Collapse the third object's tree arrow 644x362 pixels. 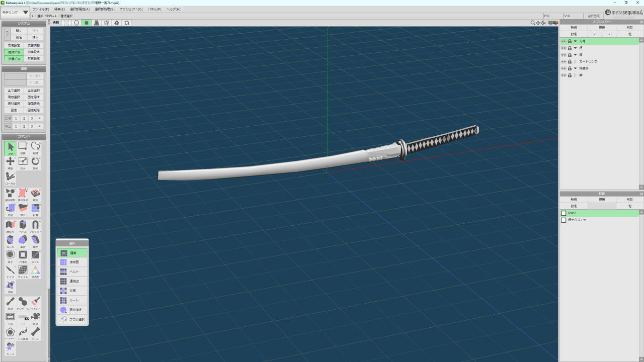click(x=575, y=55)
